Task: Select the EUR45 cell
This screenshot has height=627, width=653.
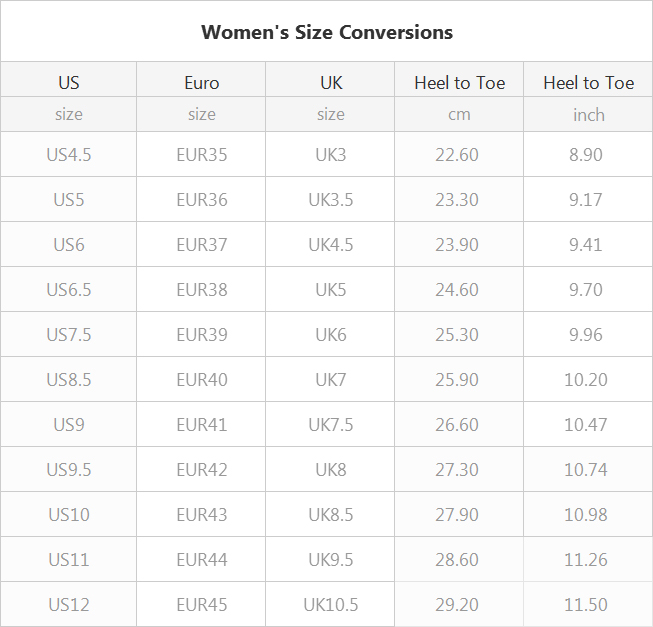Action: coord(202,605)
